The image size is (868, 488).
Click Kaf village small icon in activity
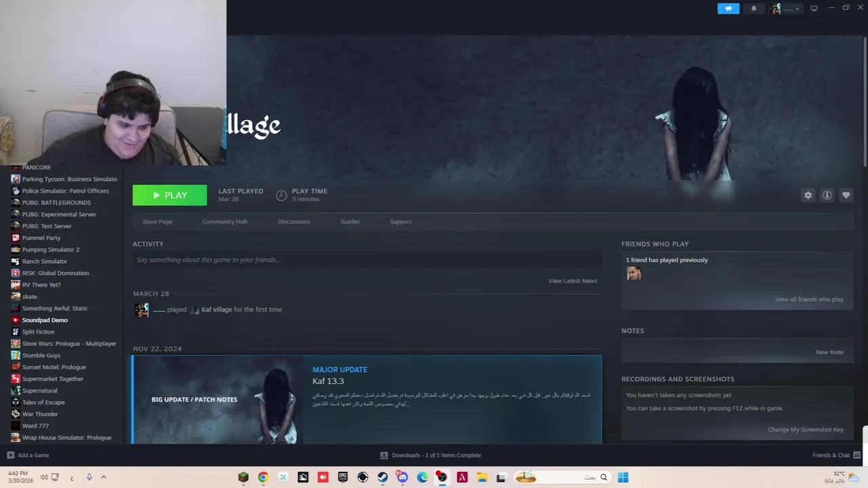coord(195,310)
